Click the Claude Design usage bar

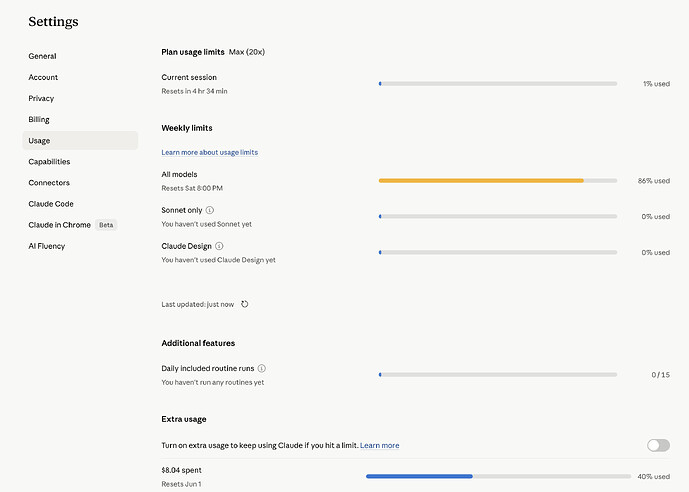tap(498, 253)
